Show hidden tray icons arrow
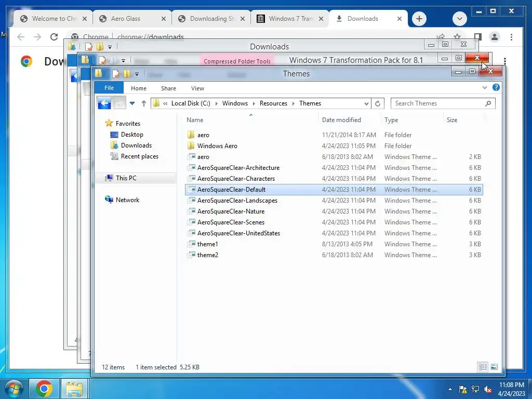This screenshot has height=399, width=532. point(450,389)
